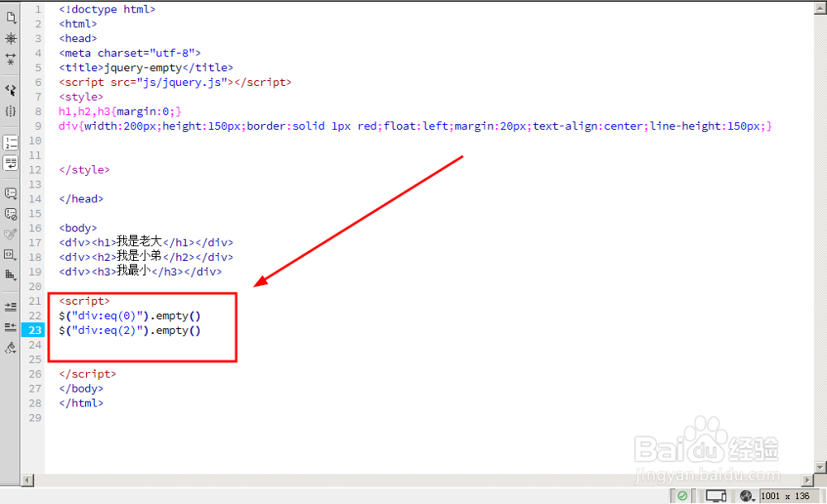Viewport: 827px width, 504px height.
Task: Open the Move or Convert CSS menu
Action: [x=11, y=274]
